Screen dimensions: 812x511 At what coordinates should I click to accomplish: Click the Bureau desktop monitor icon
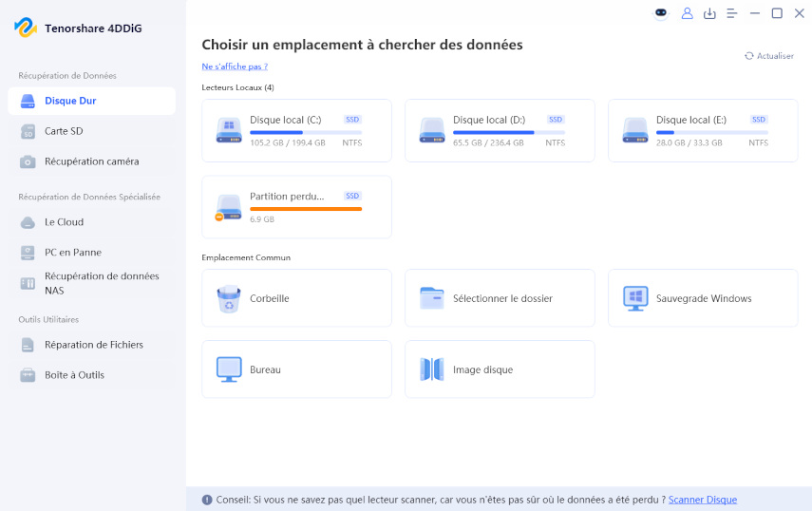pyautogui.click(x=229, y=369)
